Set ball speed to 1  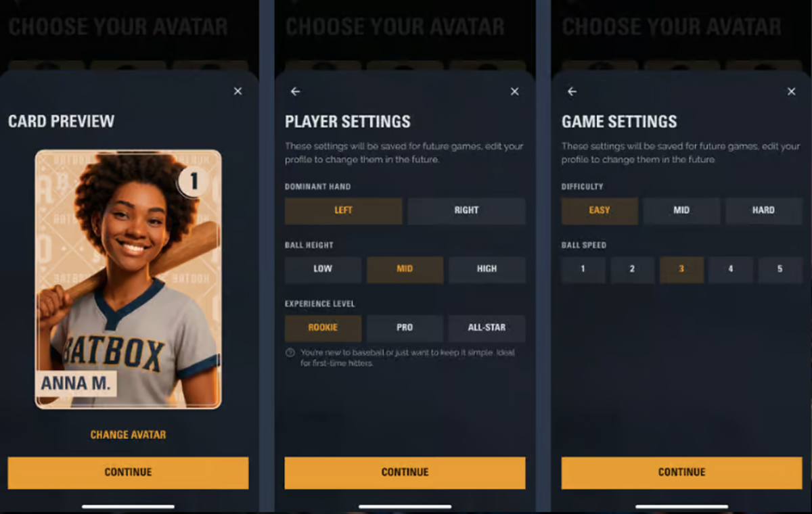pyautogui.click(x=583, y=269)
